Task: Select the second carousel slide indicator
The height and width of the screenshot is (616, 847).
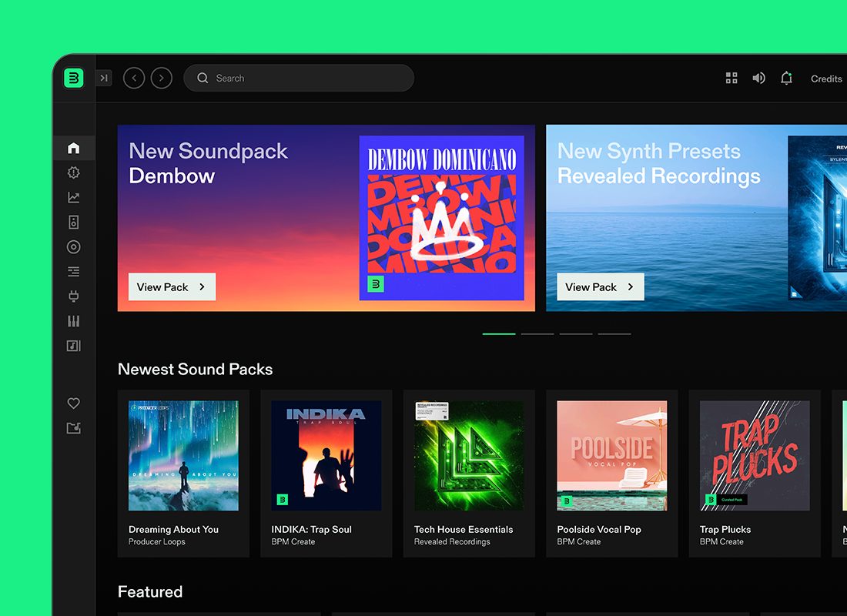Action: point(537,333)
